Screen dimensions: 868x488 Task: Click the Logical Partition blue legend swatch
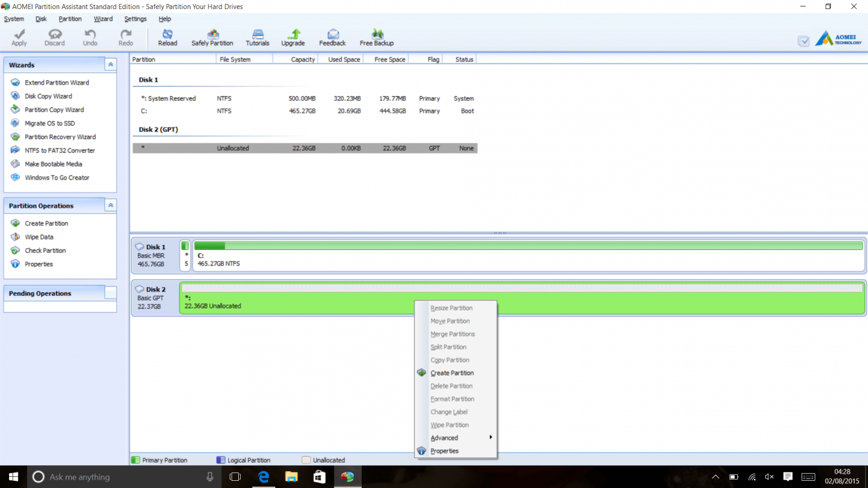click(x=221, y=460)
